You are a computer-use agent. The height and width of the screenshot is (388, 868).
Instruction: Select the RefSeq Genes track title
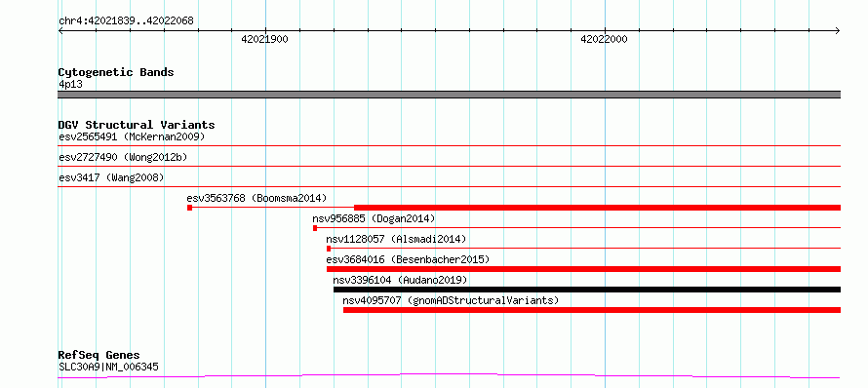tap(99, 355)
